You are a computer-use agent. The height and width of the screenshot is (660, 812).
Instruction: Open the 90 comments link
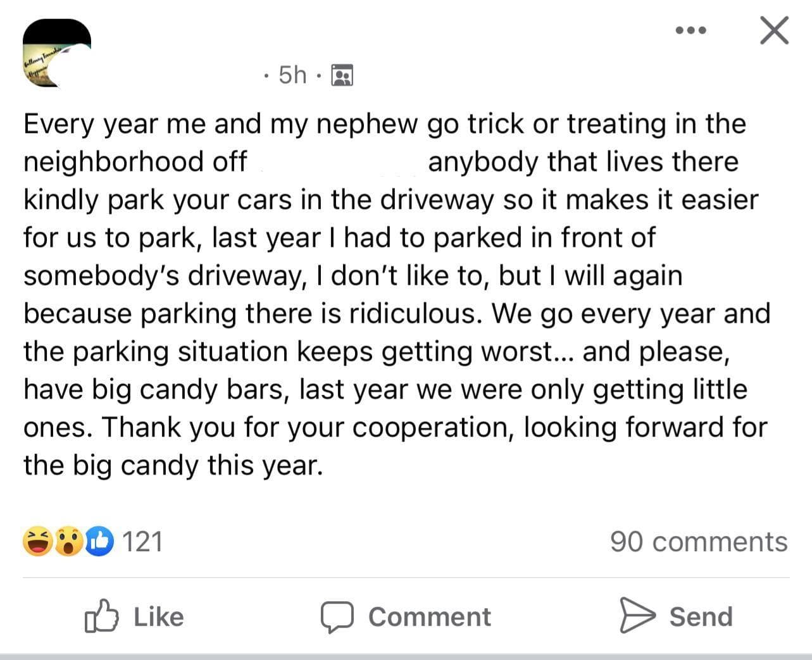coord(699,542)
